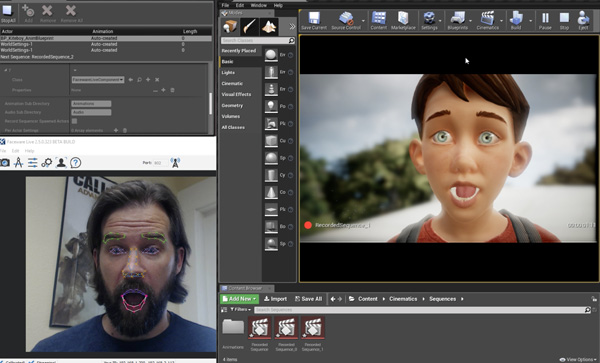Image resolution: width=600 pixels, height=363 pixels.
Task: Expand the Build options dropdown arrow
Action: [x=530, y=21]
